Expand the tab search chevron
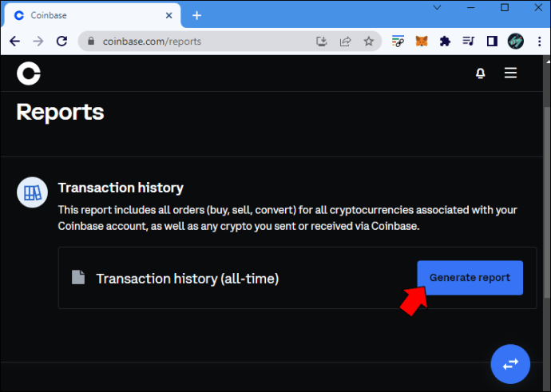 (437, 7)
